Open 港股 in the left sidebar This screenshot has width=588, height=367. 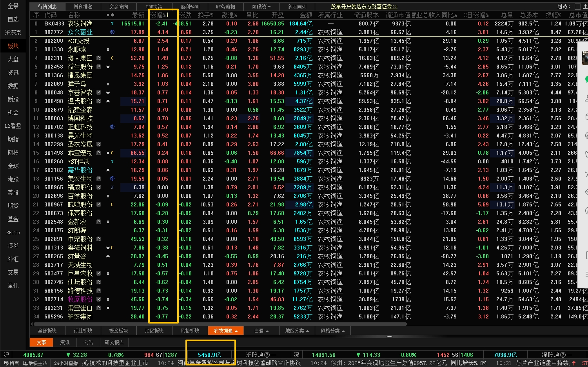(13, 179)
